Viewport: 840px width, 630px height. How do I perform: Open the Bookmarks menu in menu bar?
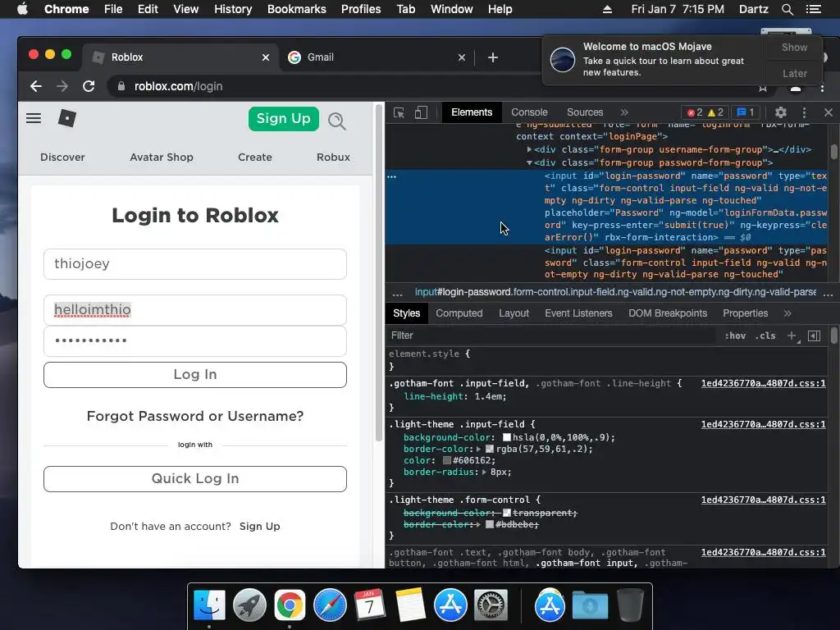[x=296, y=9]
